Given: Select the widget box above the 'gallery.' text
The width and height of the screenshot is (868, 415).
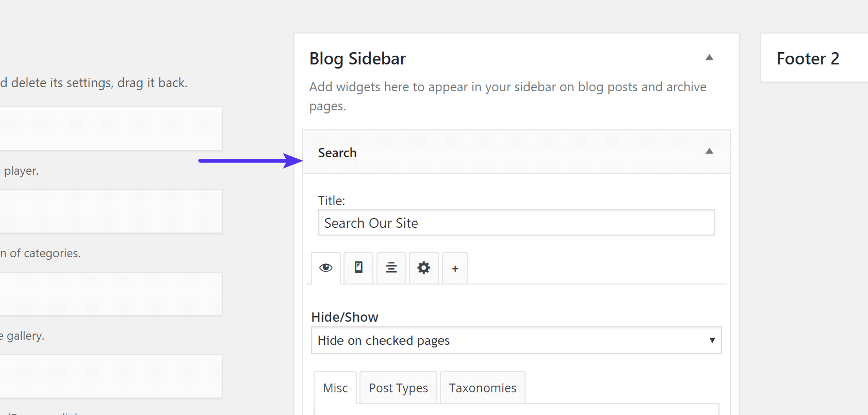Looking at the screenshot, I should [110, 294].
